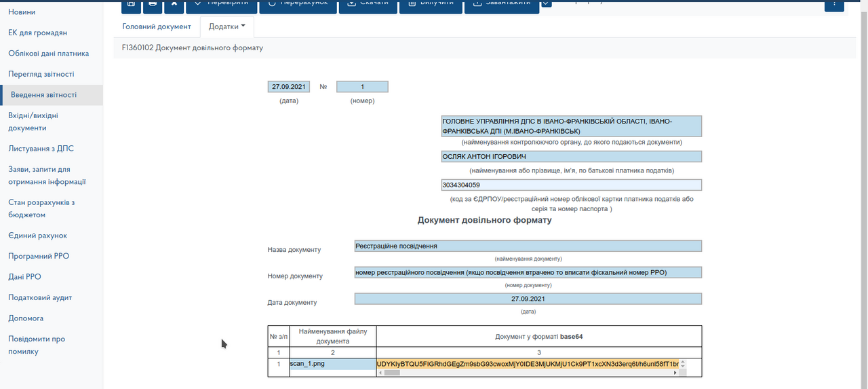Select the Дата документа field

pyautogui.click(x=528, y=299)
